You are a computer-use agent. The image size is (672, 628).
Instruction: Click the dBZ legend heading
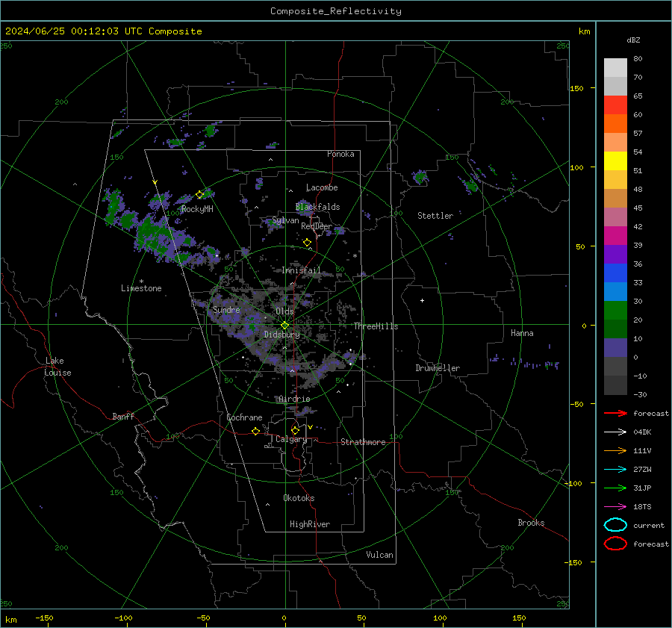pyautogui.click(x=633, y=40)
